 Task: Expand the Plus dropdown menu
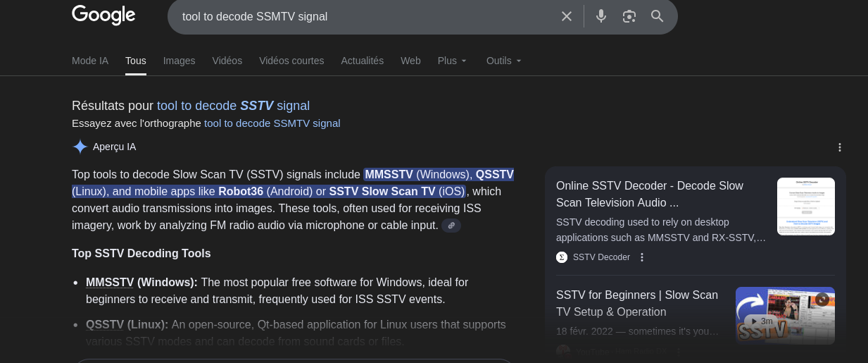click(x=452, y=61)
